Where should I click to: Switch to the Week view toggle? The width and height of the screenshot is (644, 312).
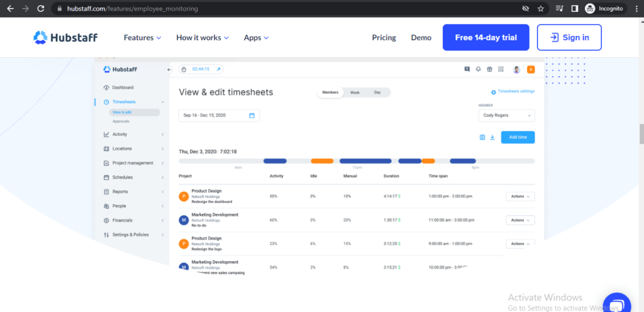point(355,92)
